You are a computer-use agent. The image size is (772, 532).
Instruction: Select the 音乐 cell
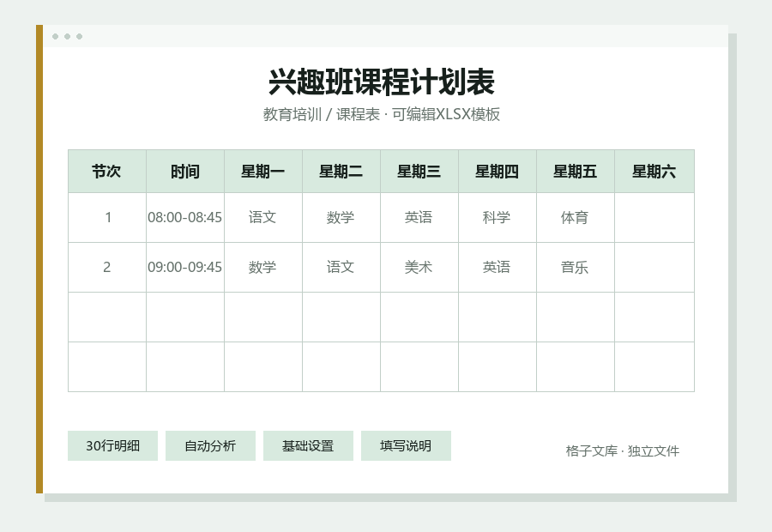tap(575, 267)
